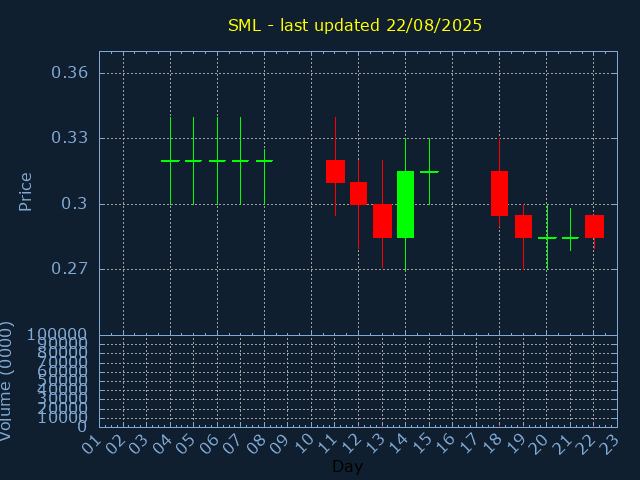Image resolution: width=640 pixels, height=480 pixels.
Task: Click the day label 08 on x-axis
Action: [x=257, y=444]
